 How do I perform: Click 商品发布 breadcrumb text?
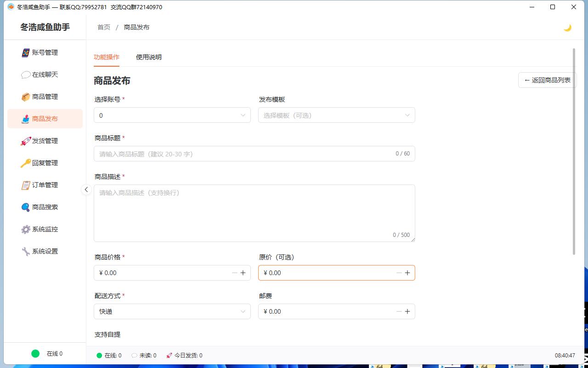[136, 27]
